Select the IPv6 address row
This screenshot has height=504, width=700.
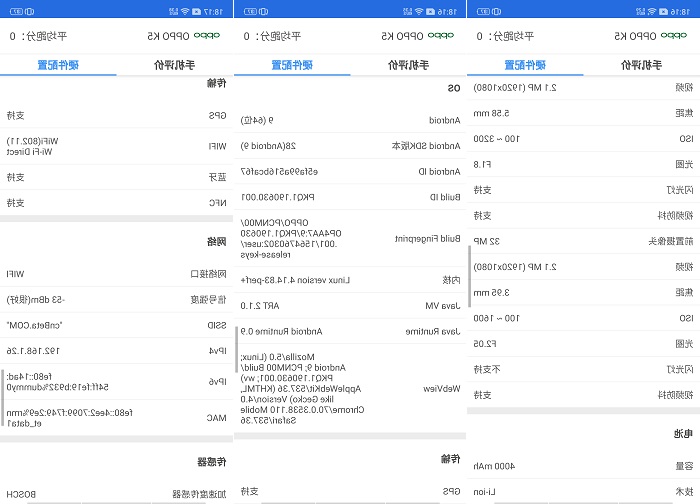click(x=117, y=382)
